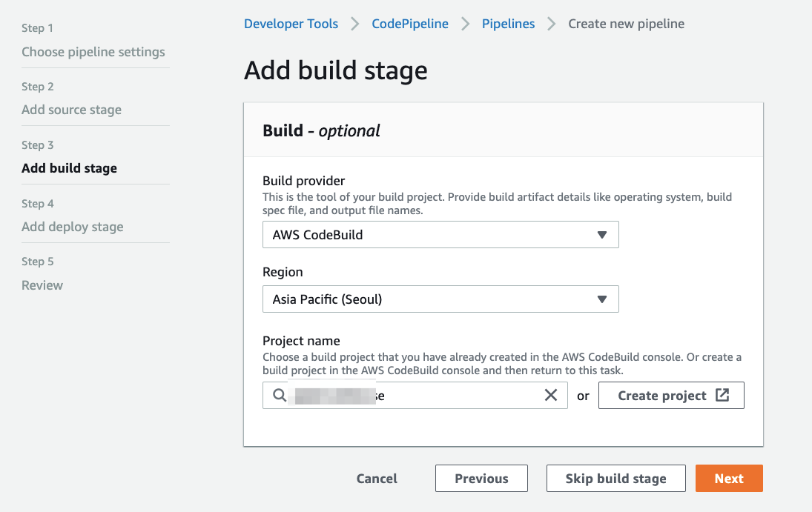
Task: Click the Skip build stage button
Action: point(615,479)
